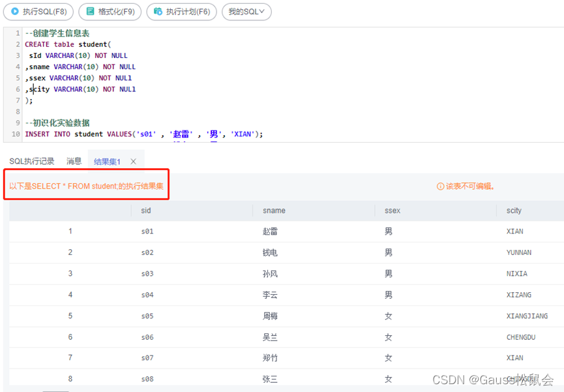Click the play icon in 执行SQL button
Viewport: 564px width, 392px height.
tap(15, 12)
